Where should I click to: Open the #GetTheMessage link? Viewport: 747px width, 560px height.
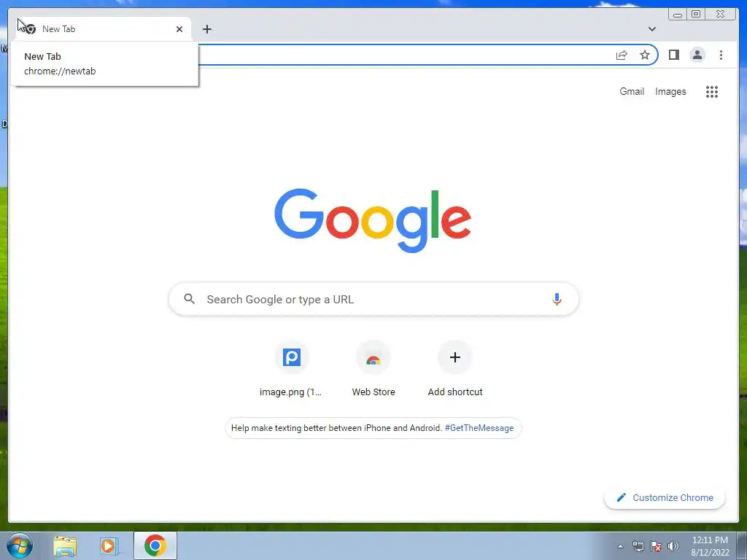point(479,427)
